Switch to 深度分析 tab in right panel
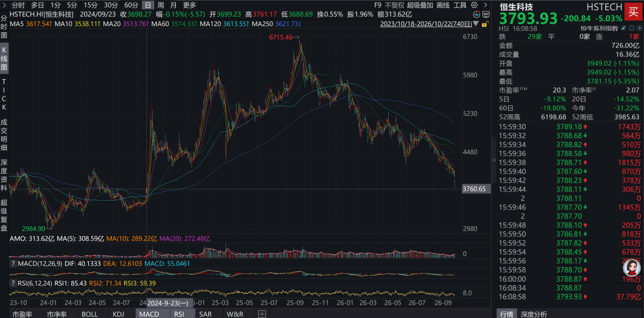Viewport: 644px width, 318px height. tap(534, 314)
